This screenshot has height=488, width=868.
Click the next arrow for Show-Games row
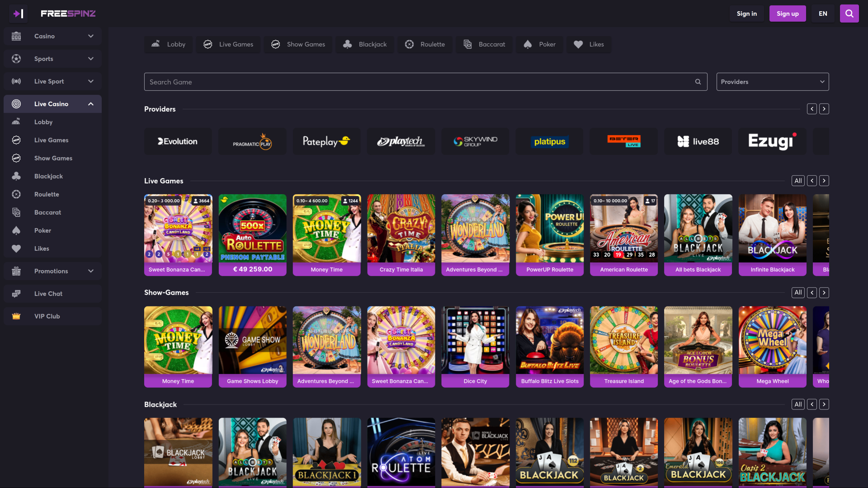click(x=824, y=292)
